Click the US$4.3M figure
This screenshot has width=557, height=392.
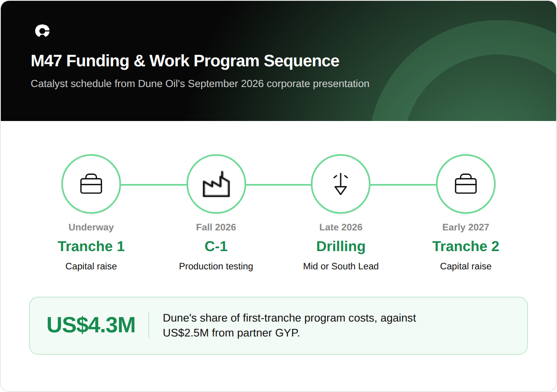91,325
